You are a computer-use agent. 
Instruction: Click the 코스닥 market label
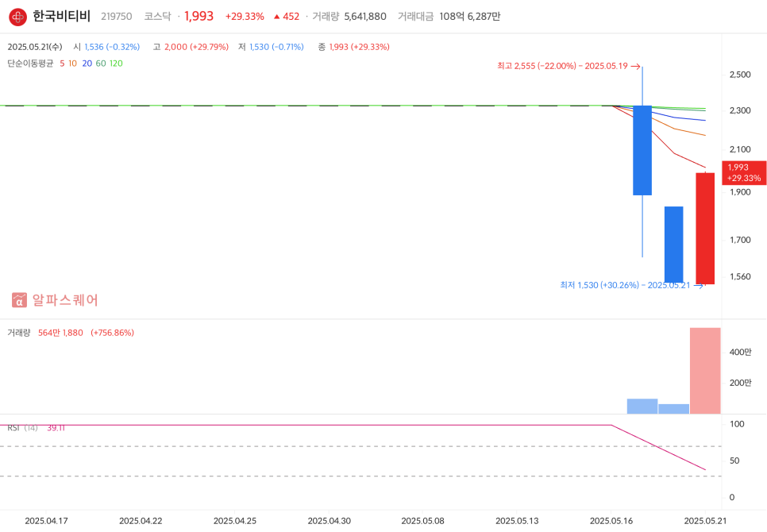[x=157, y=17]
